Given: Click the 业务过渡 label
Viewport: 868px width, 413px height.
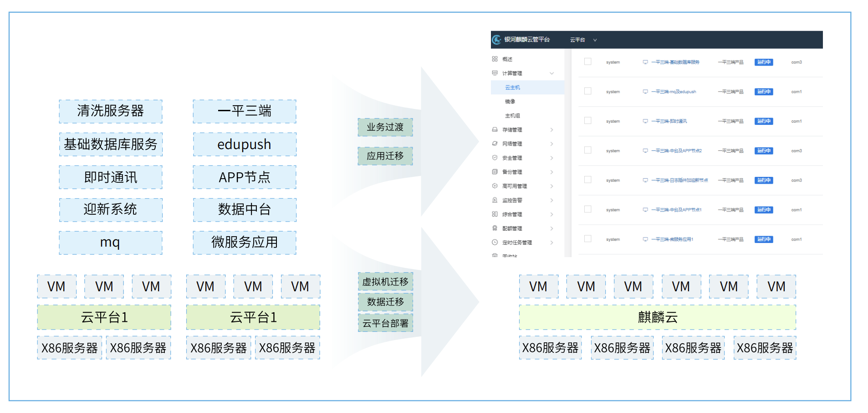Looking at the screenshot, I should coord(385,127).
